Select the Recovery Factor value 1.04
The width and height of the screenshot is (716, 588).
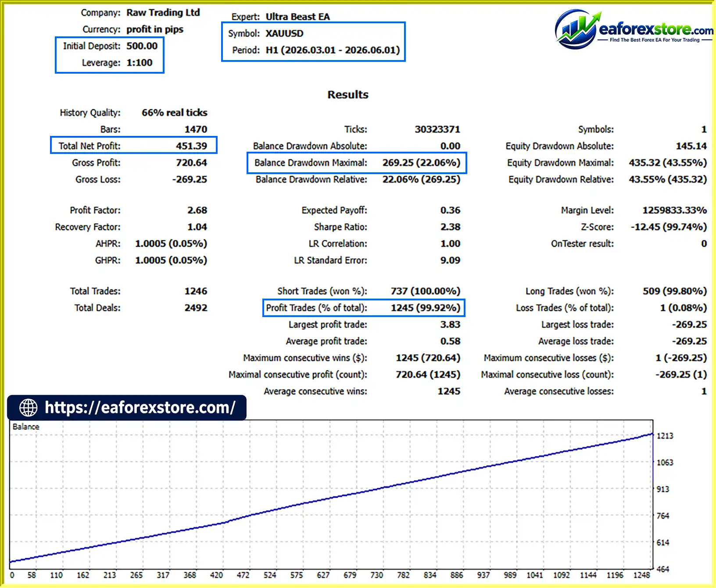197,227
